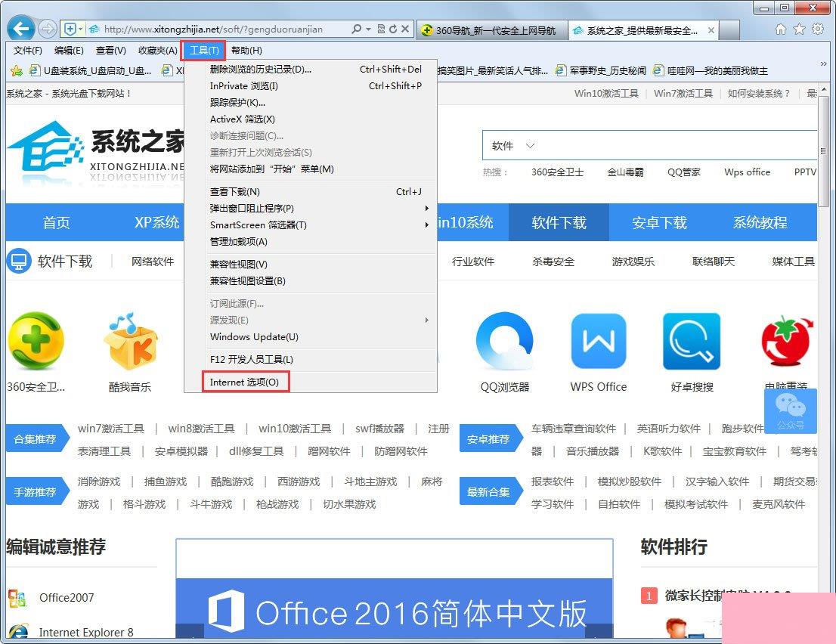This screenshot has height=644, width=836.
Task: Click the dll修复工具 link
Action: [256, 451]
